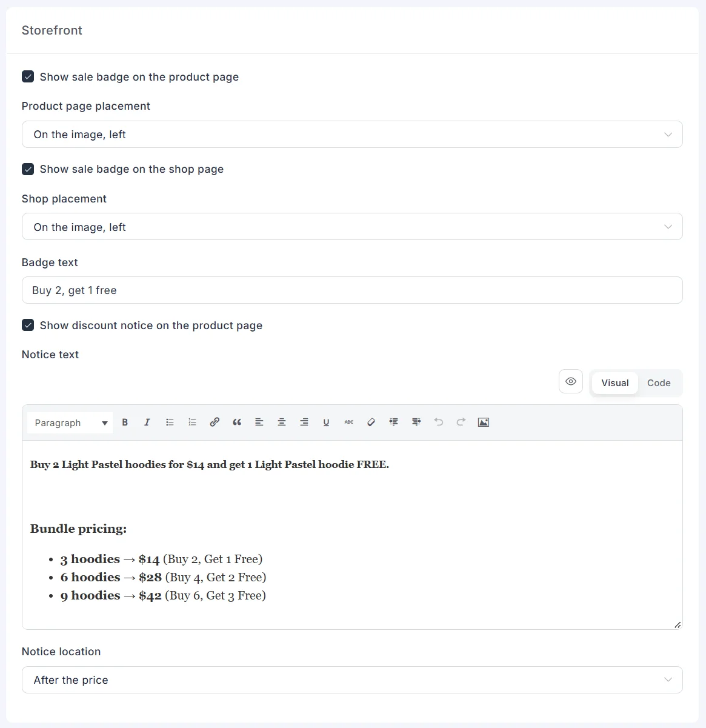Underline the selected notice text
This screenshot has width=706, height=728.
point(326,422)
